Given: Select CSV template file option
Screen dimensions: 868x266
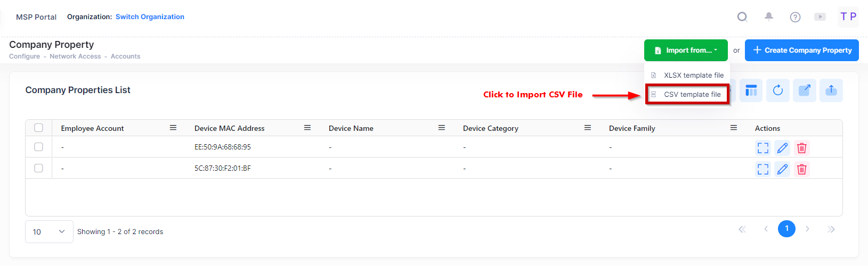Looking at the screenshot, I should coord(692,95).
